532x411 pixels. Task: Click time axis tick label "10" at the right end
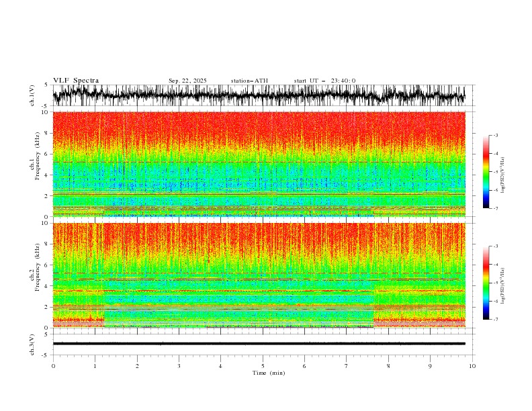pos(472,366)
